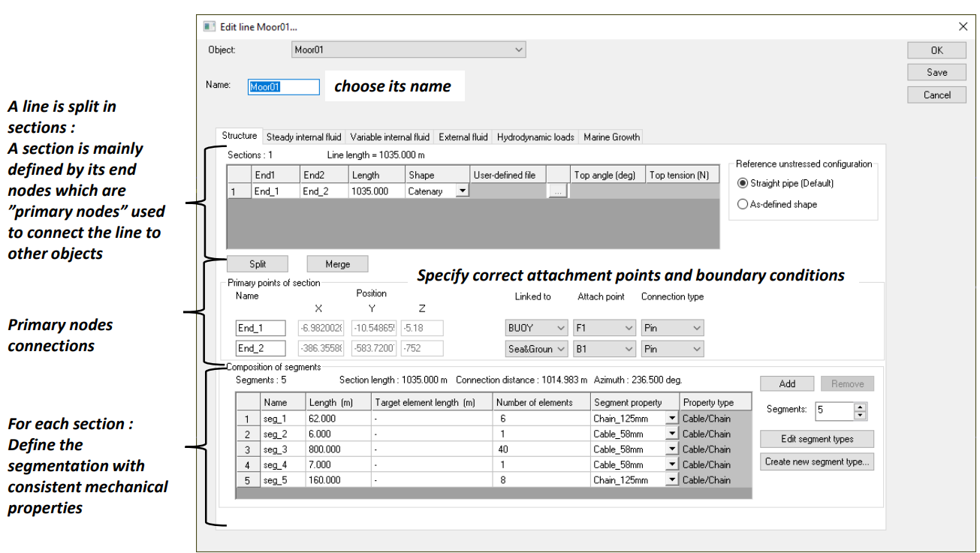Image resolution: width=980 pixels, height=553 pixels.
Task: Go to Steady internal fluid tab
Action: click(303, 137)
